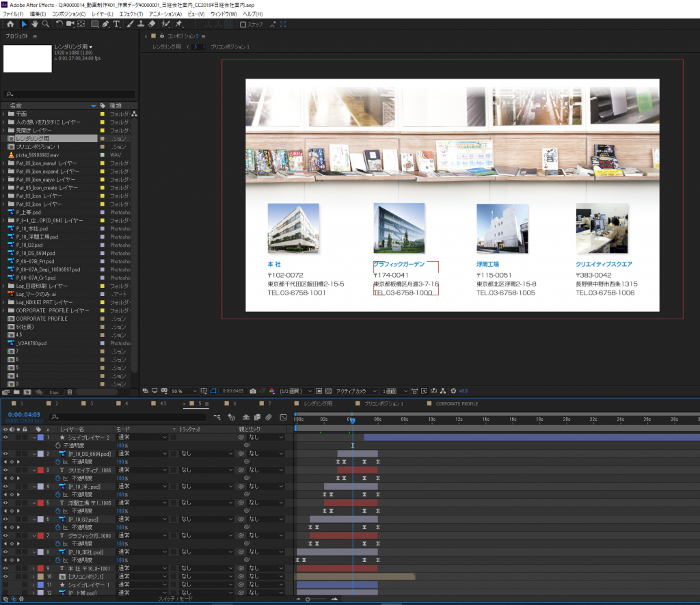Open the show channel RGB icon
The width and height of the screenshot is (700, 605).
pos(272,391)
